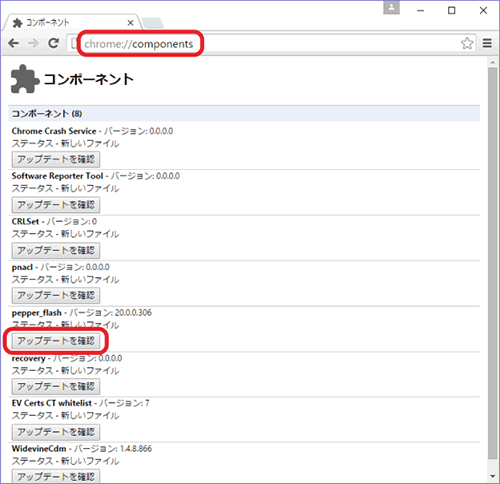Click the scrollbar down arrow
This screenshot has width=500, height=484.
492,476
